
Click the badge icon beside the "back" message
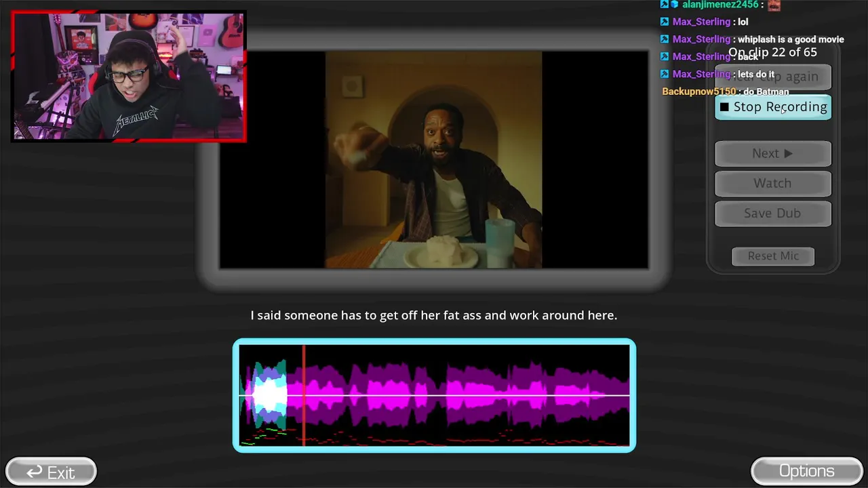665,56
